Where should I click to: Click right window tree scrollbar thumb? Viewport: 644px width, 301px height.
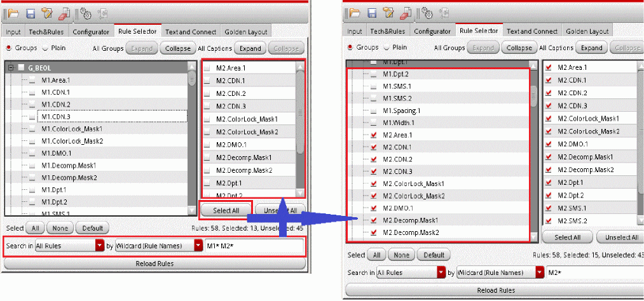pyautogui.click(x=533, y=97)
